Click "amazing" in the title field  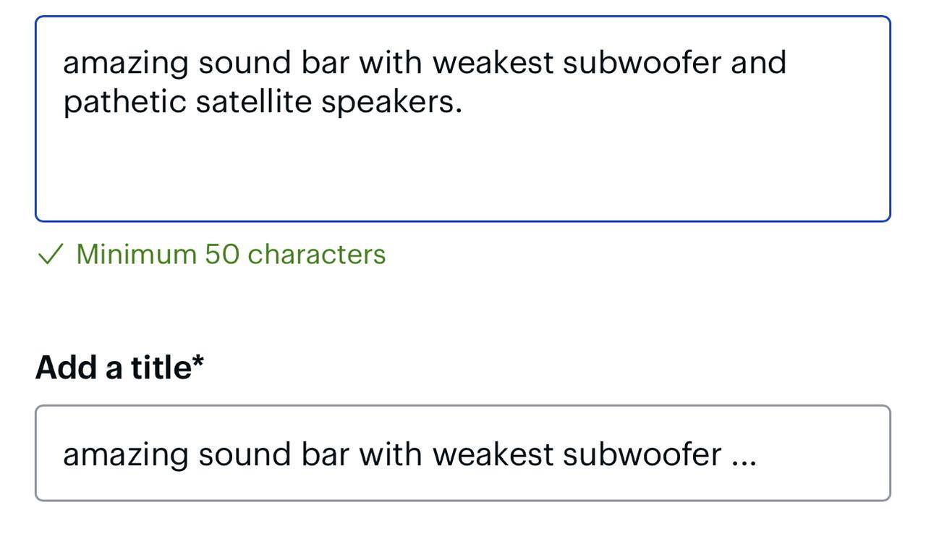pyautogui.click(x=125, y=454)
